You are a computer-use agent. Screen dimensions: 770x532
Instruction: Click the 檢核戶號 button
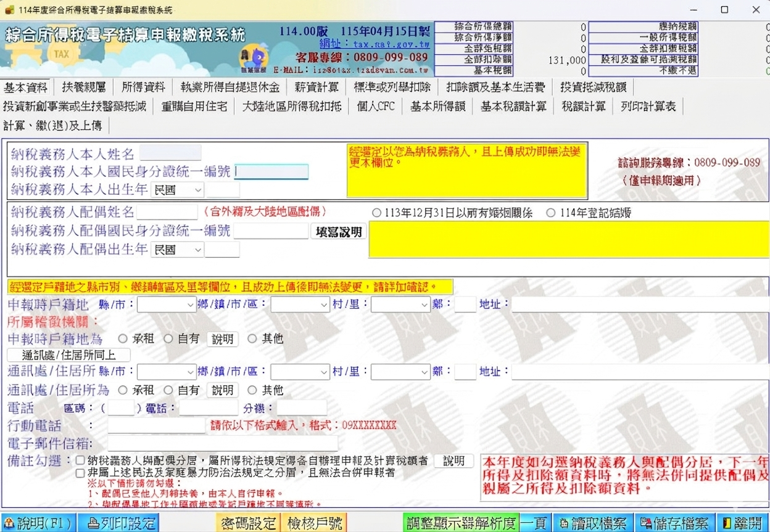[x=313, y=523]
